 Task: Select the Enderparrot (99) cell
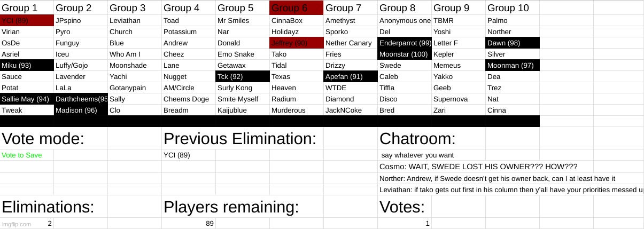tap(404, 43)
